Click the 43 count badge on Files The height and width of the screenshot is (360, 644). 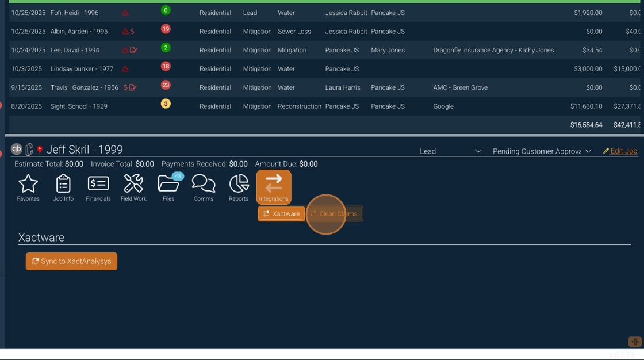click(x=178, y=177)
